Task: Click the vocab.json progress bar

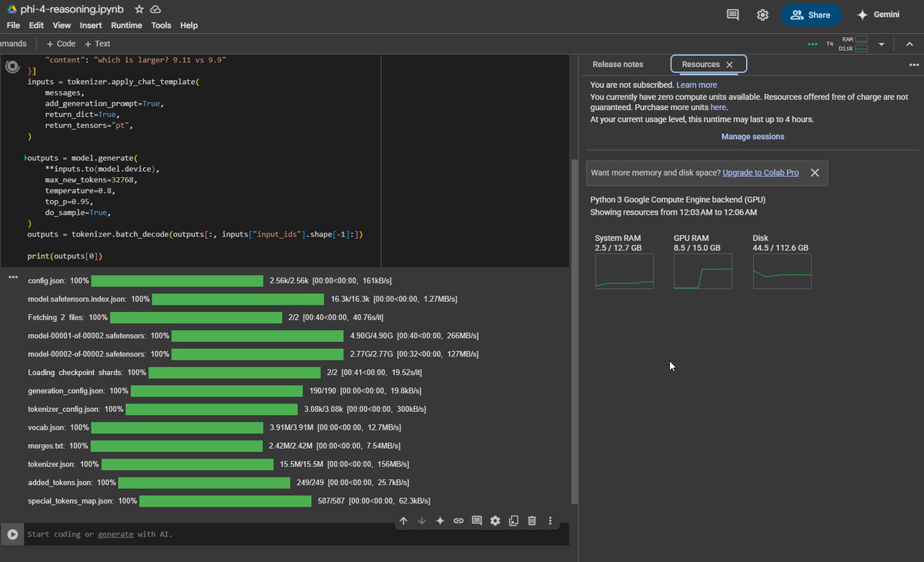Action: (177, 427)
